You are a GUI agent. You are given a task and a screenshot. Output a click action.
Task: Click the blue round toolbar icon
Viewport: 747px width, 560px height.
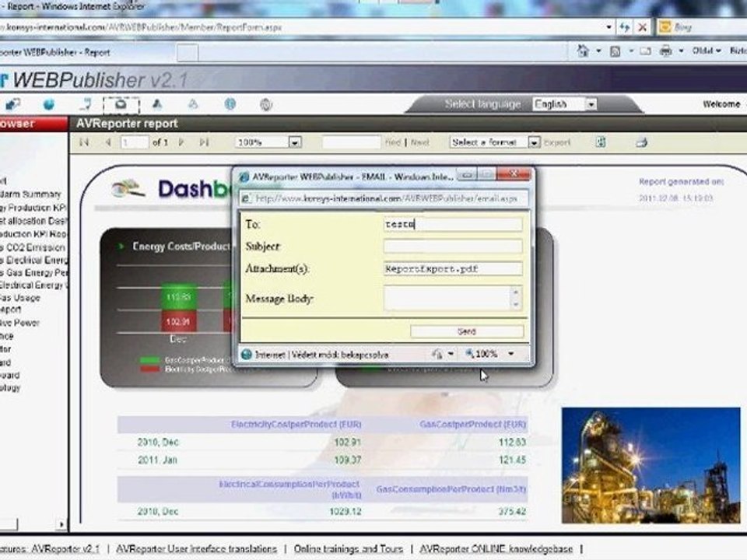pos(230,103)
